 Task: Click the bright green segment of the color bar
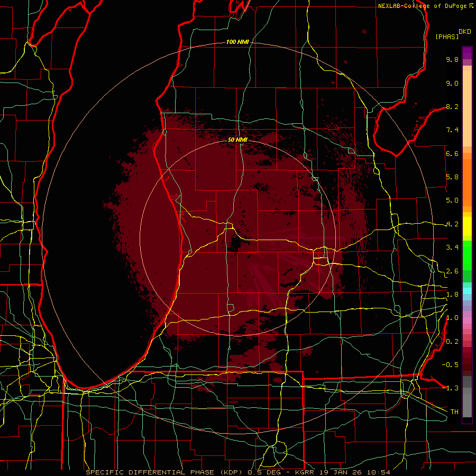467,255
